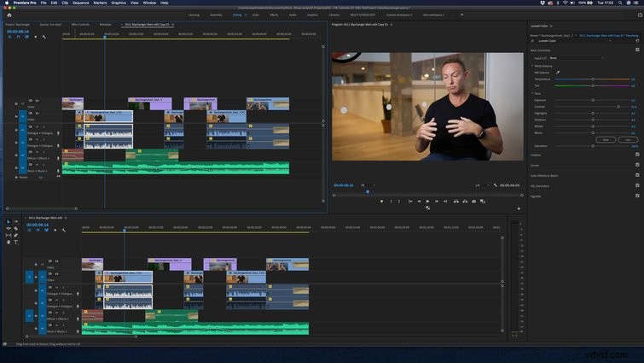Collapse the White Balance section
This screenshot has height=363, width=644.
(x=532, y=66)
